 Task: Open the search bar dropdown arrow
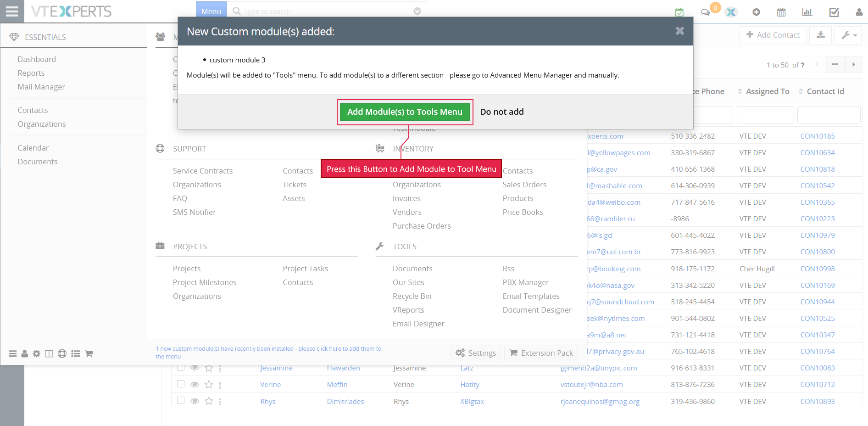coord(417,11)
